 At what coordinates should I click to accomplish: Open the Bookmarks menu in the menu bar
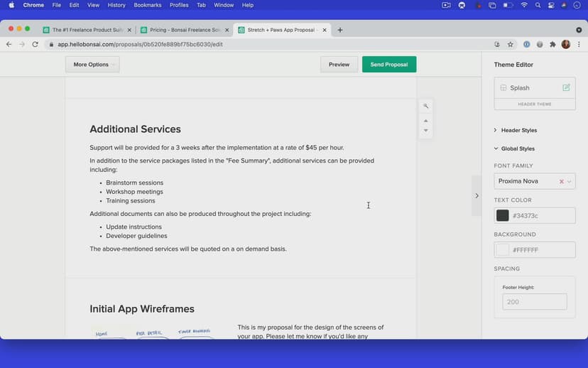click(148, 5)
